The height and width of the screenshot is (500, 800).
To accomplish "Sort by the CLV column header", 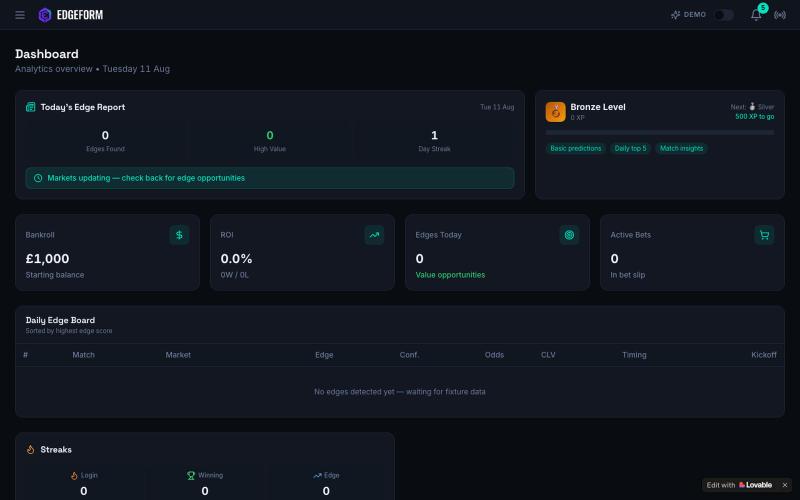I will click(x=548, y=355).
